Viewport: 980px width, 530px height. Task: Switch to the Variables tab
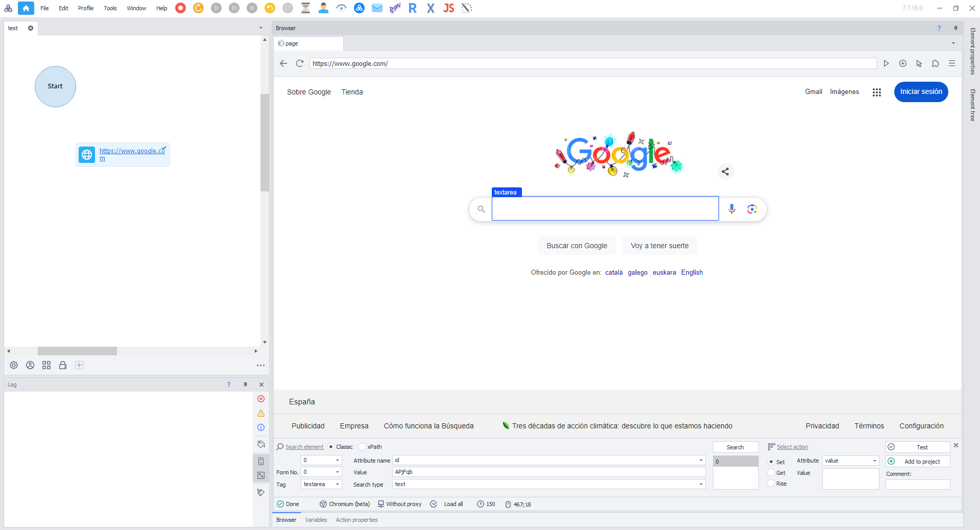316,520
